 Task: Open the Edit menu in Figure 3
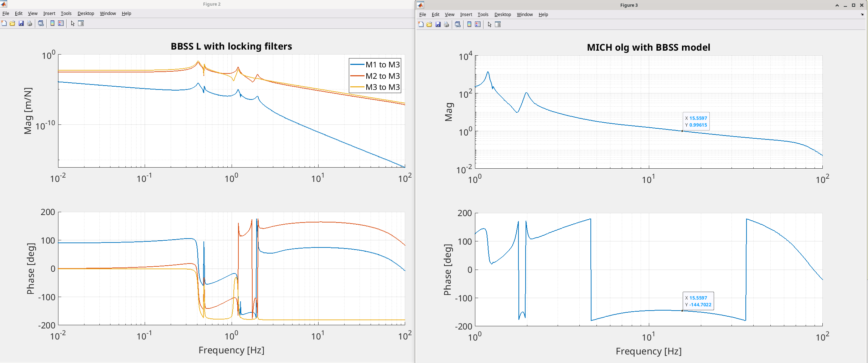[435, 15]
